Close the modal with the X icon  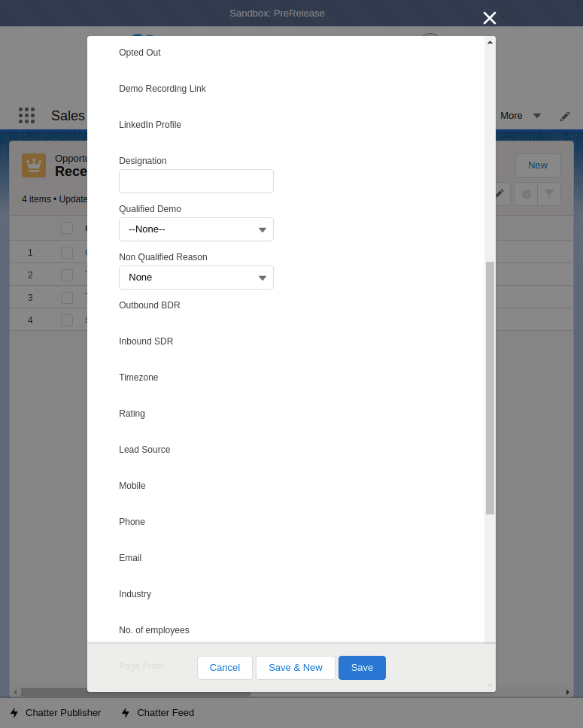(490, 18)
